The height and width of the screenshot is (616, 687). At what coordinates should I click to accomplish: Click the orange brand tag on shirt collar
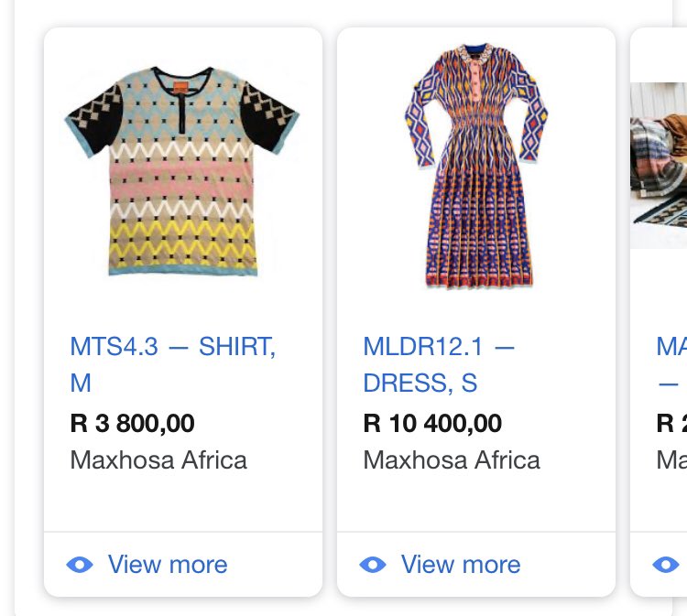[180, 88]
